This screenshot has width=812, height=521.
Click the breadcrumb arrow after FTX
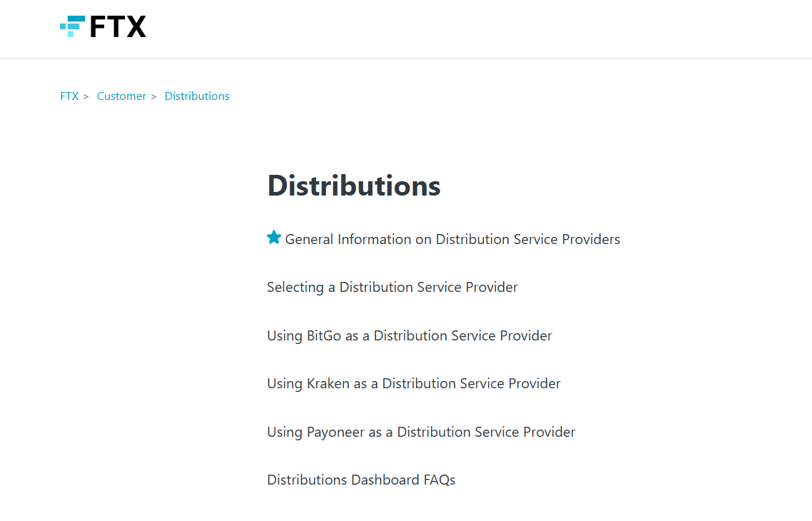(86, 96)
